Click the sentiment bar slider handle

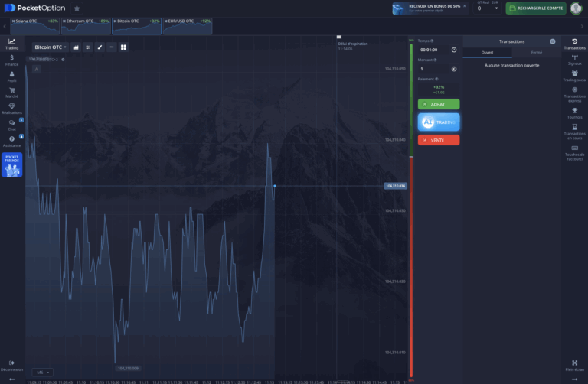[x=411, y=157]
